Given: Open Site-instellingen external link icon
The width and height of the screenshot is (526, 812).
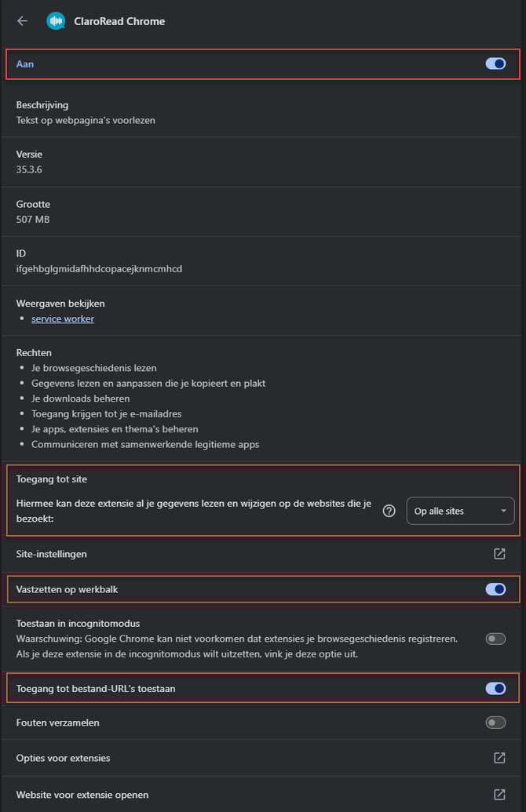Looking at the screenshot, I should (x=499, y=554).
